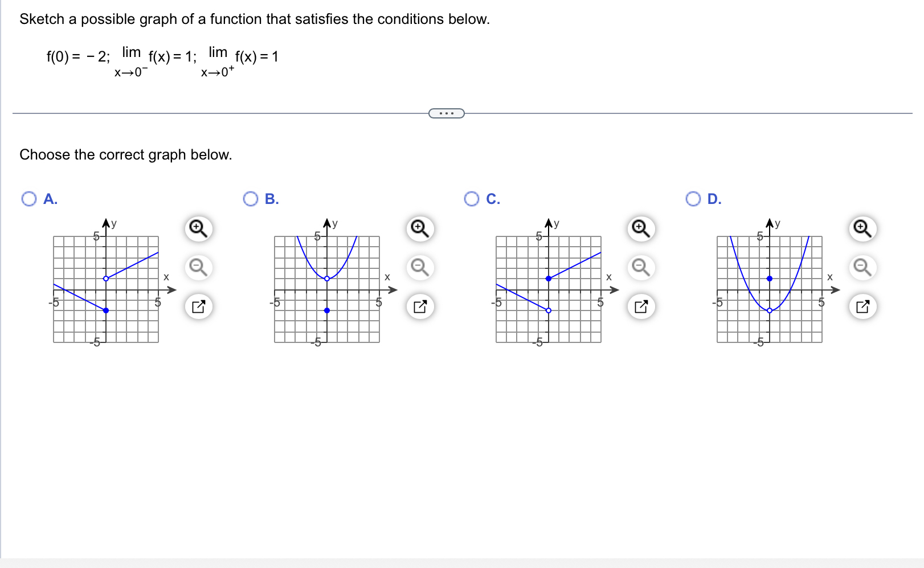Select answer choice C radio button
The width and height of the screenshot is (924, 568).
pos(472,199)
